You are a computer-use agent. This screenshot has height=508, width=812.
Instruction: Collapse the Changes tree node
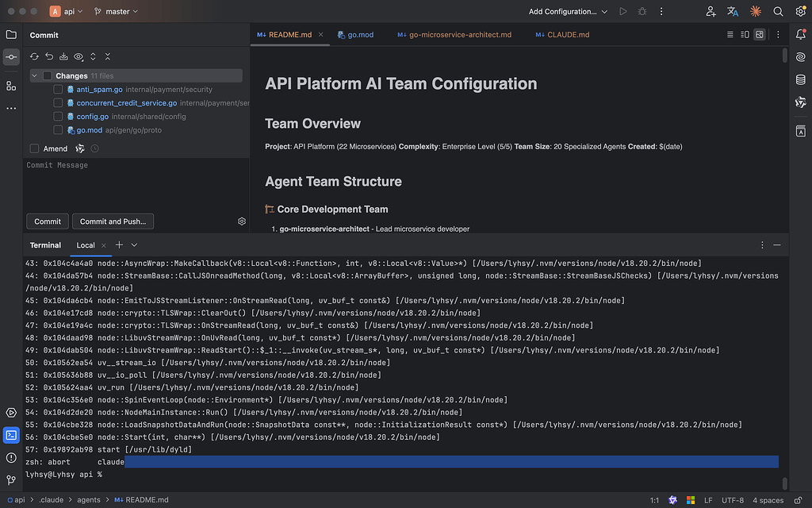click(x=34, y=75)
